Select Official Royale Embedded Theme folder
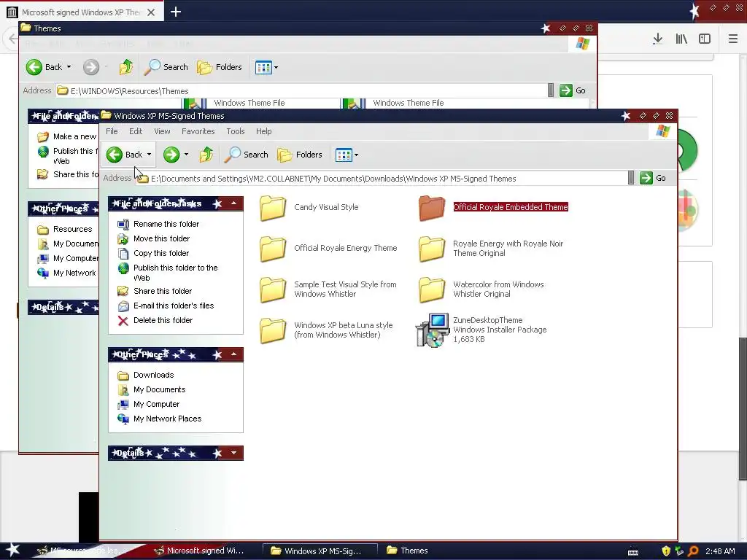Image resolution: width=747 pixels, height=560 pixels. 493,208
